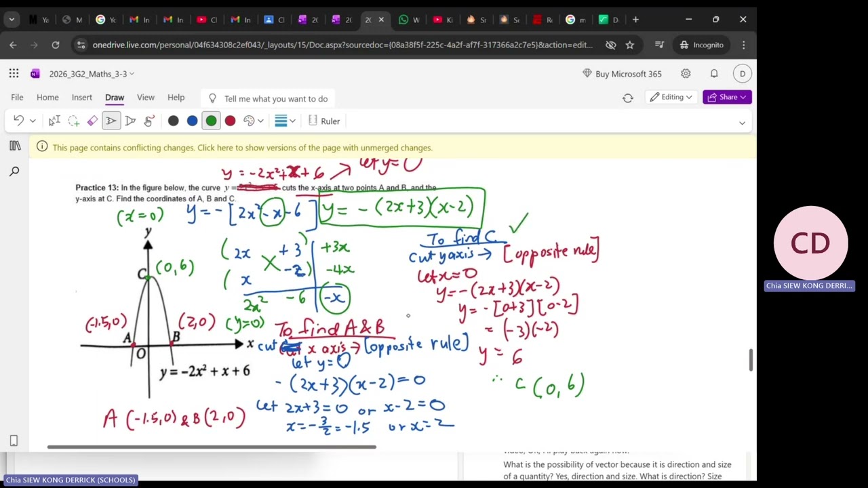868x488 pixels.
Task: Switch to the View tab
Action: click(x=146, y=98)
